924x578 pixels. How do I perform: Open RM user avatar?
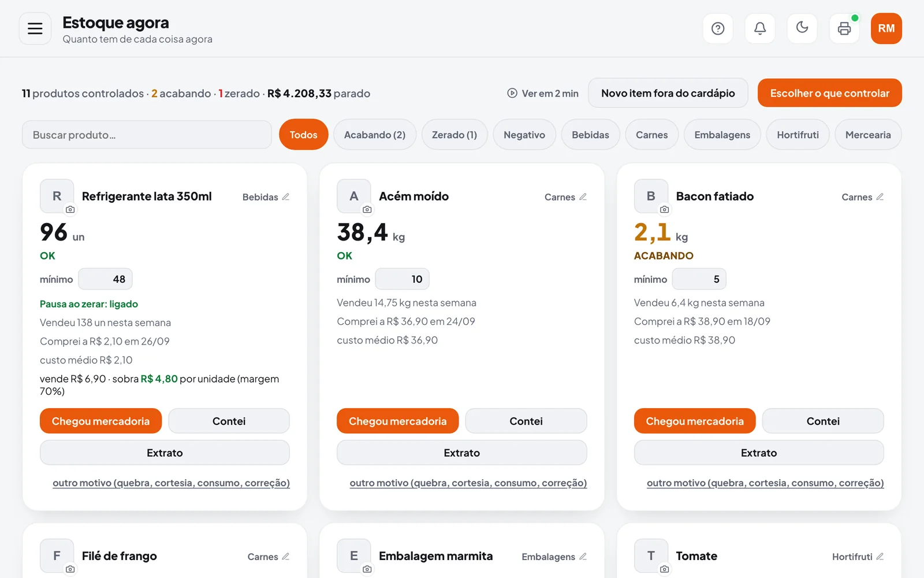pos(886,28)
